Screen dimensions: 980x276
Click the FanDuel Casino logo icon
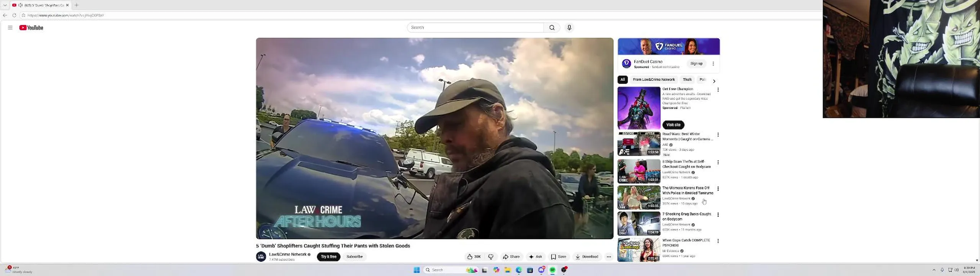point(626,64)
